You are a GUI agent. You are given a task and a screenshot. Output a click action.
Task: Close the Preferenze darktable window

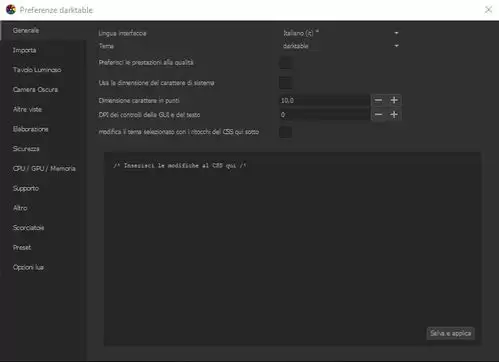(488, 10)
